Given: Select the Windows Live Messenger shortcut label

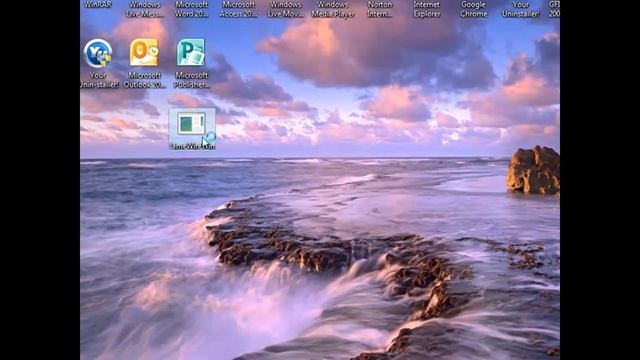Looking at the screenshot, I should [x=144, y=9].
